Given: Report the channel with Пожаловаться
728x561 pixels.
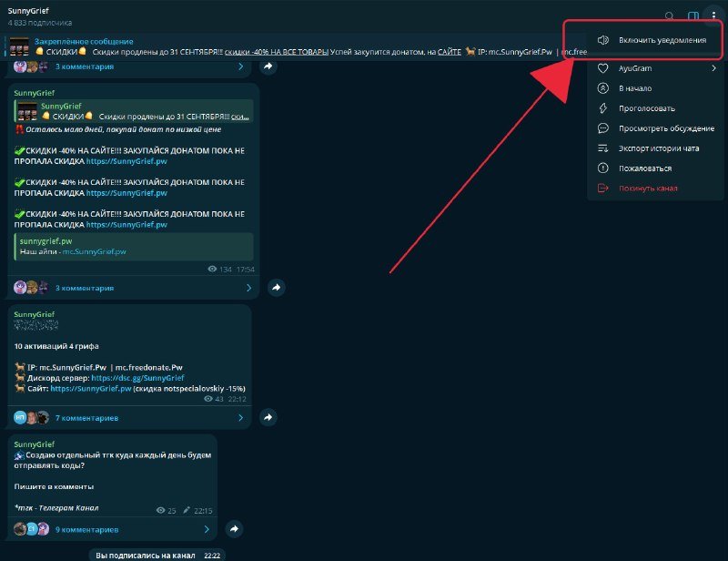Looking at the screenshot, I should [654, 168].
